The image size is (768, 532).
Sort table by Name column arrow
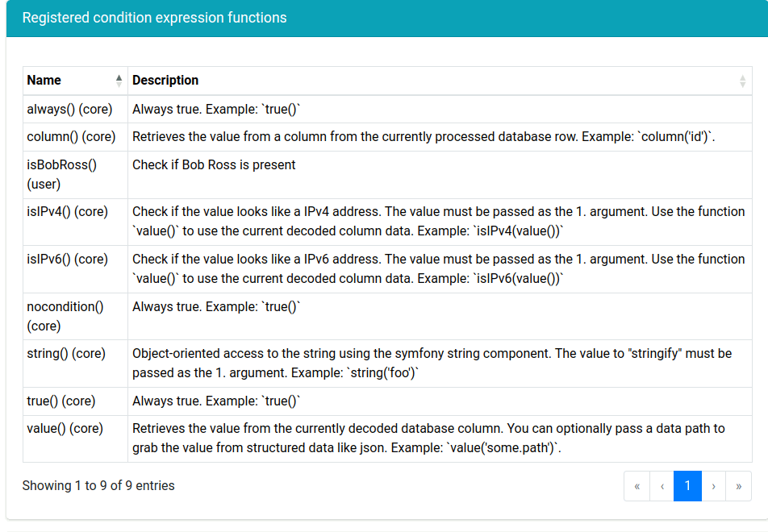coord(119,81)
